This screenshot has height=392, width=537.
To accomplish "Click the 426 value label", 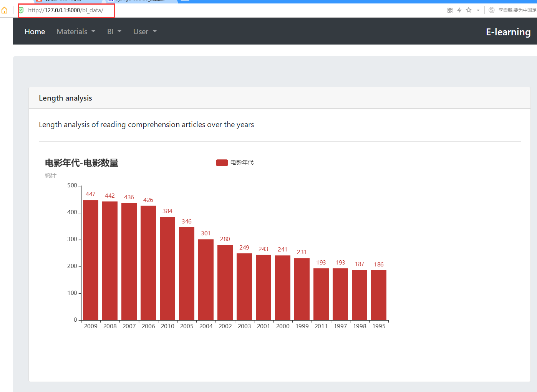I will click(148, 200).
